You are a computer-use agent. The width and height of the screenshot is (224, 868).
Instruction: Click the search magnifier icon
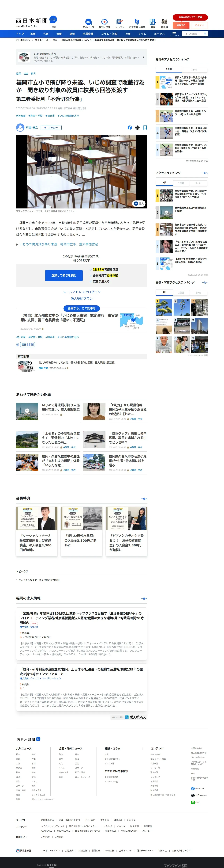point(205,34)
